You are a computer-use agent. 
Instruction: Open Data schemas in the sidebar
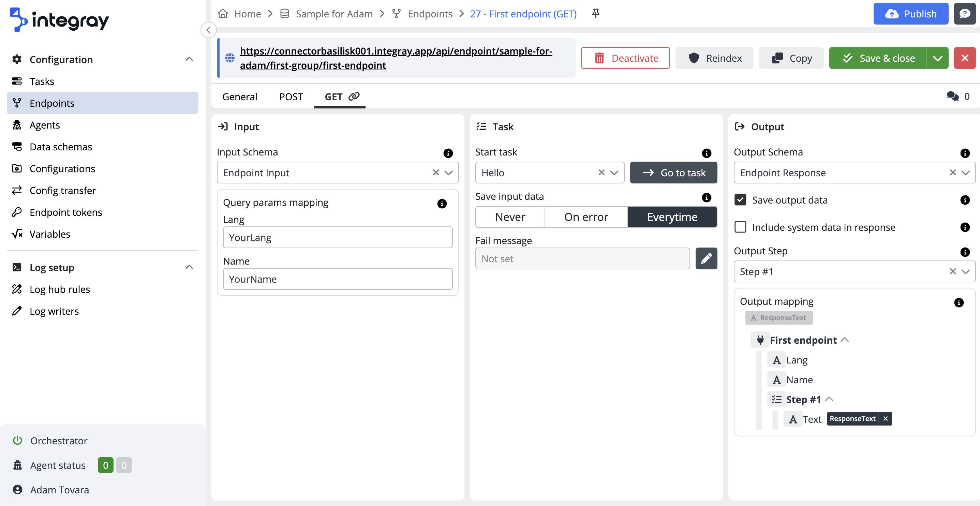pyautogui.click(x=61, y=147)
